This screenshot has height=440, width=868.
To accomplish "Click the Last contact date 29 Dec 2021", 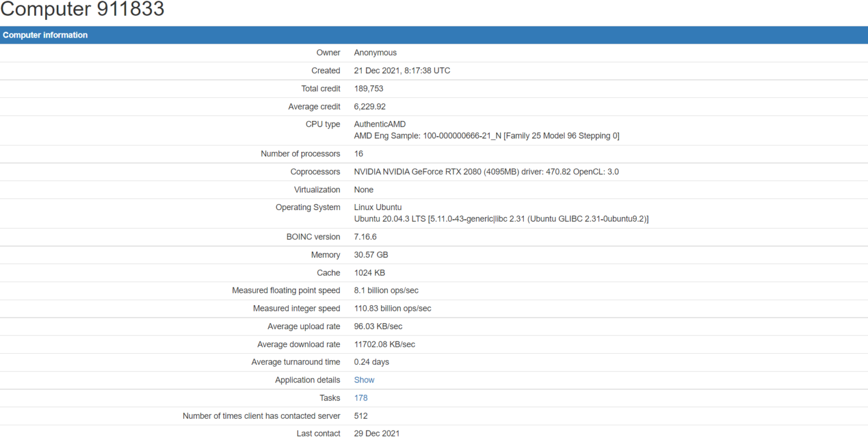I will 377,434.
